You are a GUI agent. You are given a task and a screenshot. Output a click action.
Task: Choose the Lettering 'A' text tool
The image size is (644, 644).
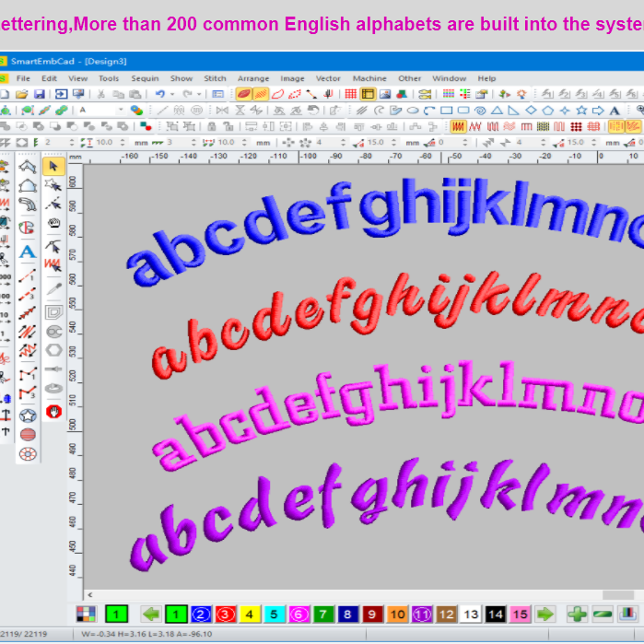tap(28, 251)
